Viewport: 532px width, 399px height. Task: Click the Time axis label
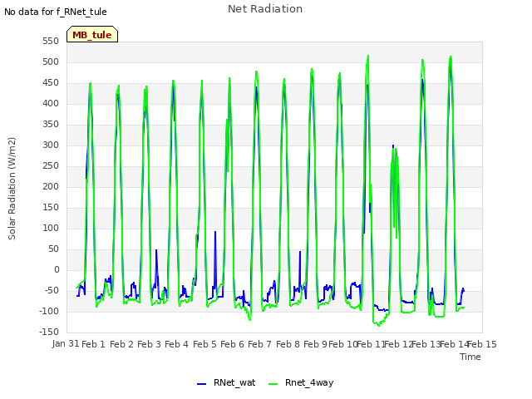[470, 357]
